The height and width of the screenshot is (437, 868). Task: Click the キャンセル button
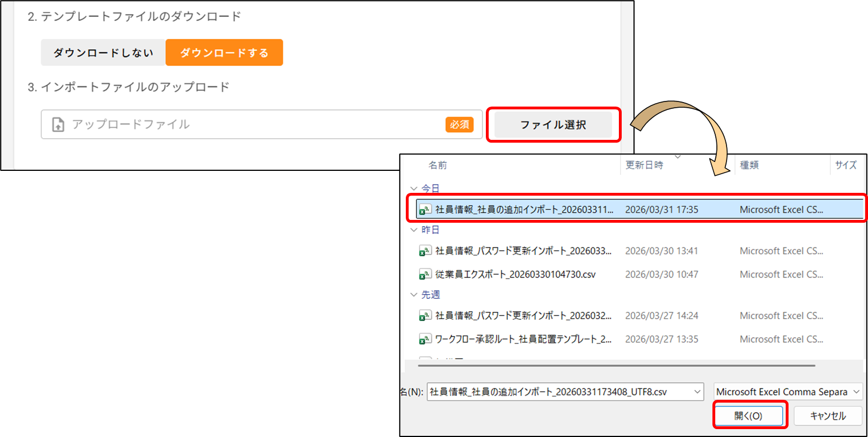pyautogui.click(x=827, y=416)
